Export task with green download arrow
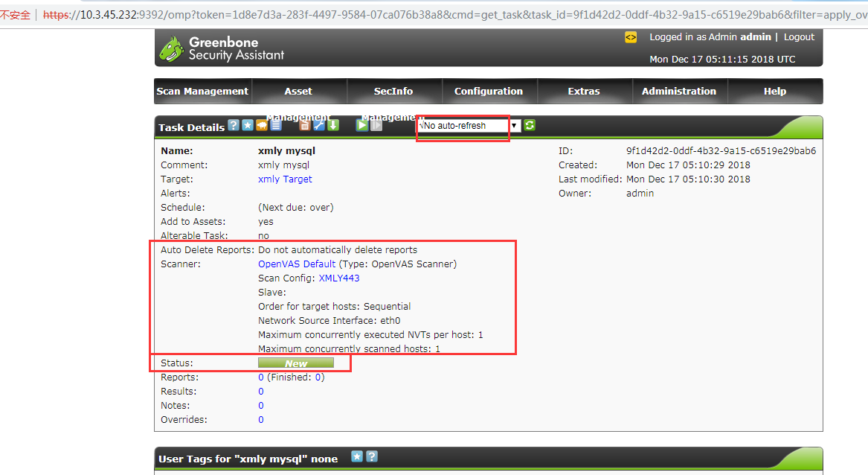 [333, 125]
